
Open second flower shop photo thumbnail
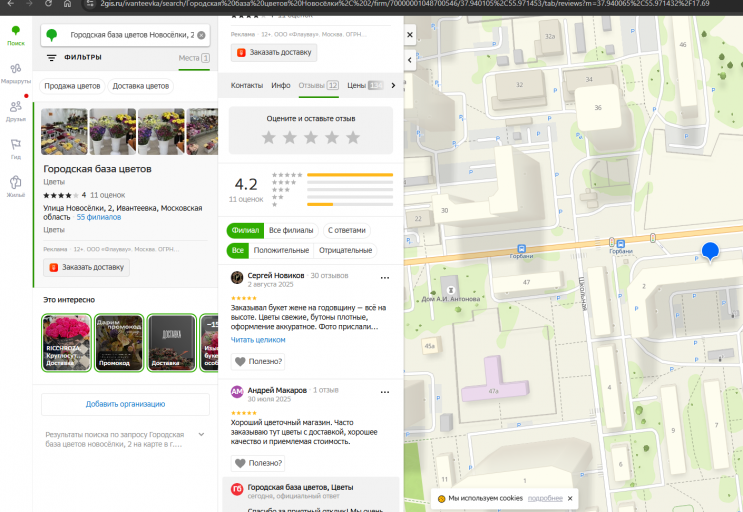pyautogui.click(x=113, y=132)
